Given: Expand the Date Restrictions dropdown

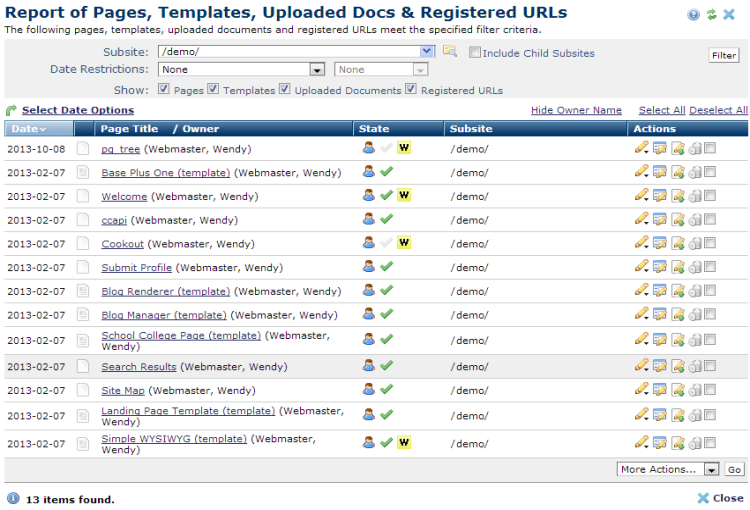Looking at the screenshot, I should 317,70.
